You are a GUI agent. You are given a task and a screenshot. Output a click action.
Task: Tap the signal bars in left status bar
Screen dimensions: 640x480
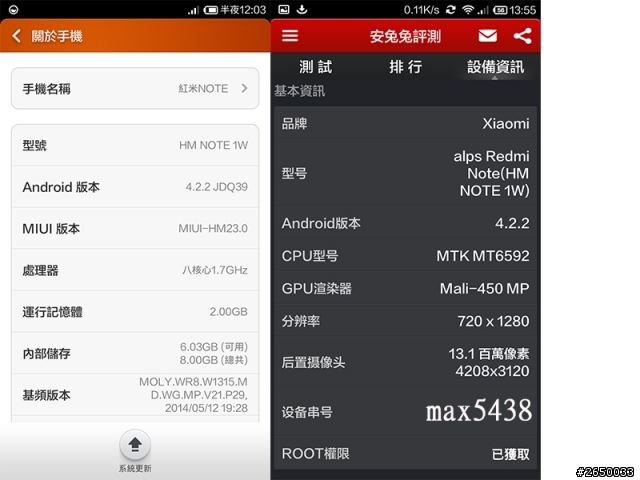193,10
